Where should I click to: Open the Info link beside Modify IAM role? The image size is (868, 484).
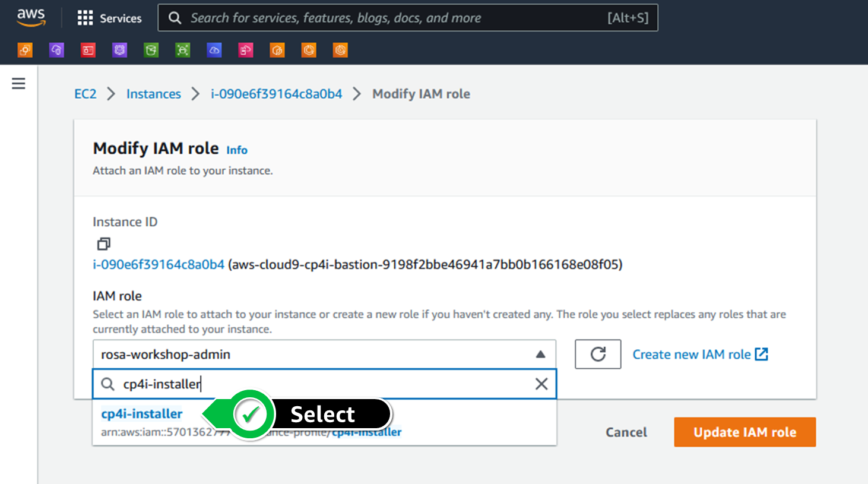pos(236,150)
